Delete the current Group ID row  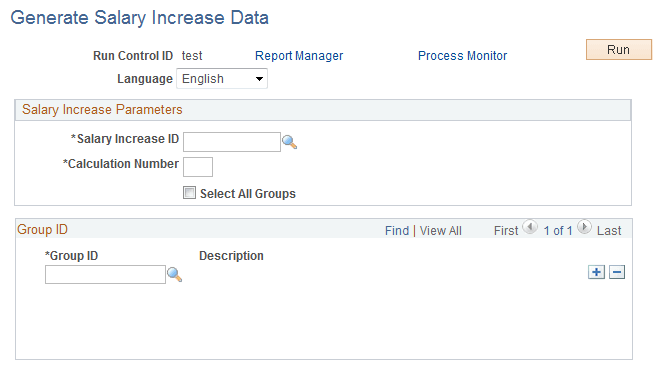pyautogui.click(x=617, y=272)
